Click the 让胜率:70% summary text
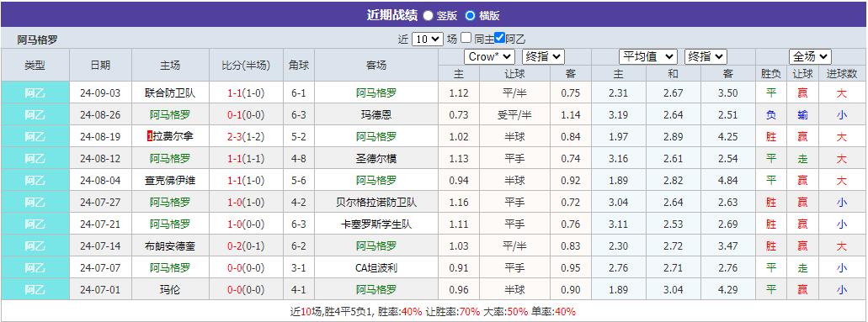 coord(452,311)
